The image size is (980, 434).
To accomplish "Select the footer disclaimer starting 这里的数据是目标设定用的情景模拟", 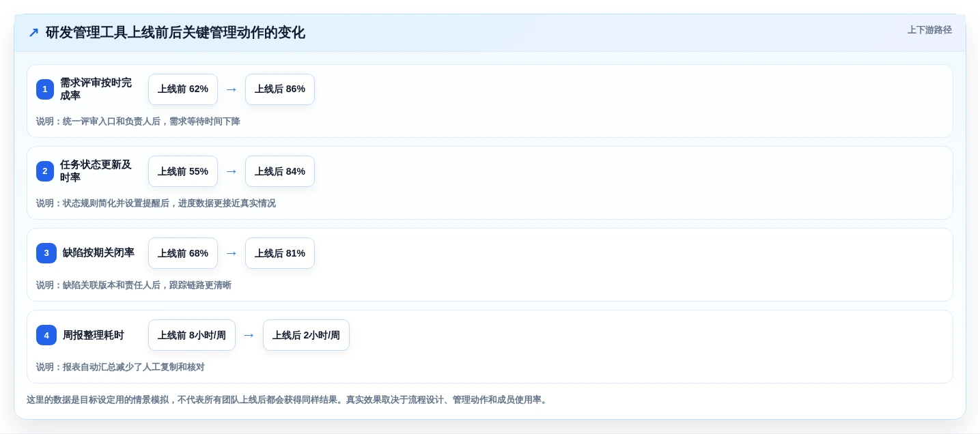I will tap(288, 400).
